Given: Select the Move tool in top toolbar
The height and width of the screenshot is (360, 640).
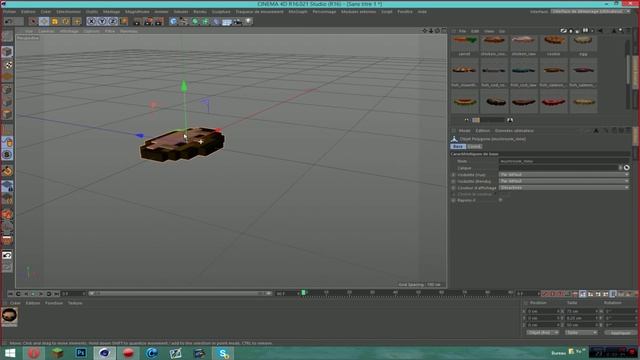Looking at the screenshot, I should 44,21.
